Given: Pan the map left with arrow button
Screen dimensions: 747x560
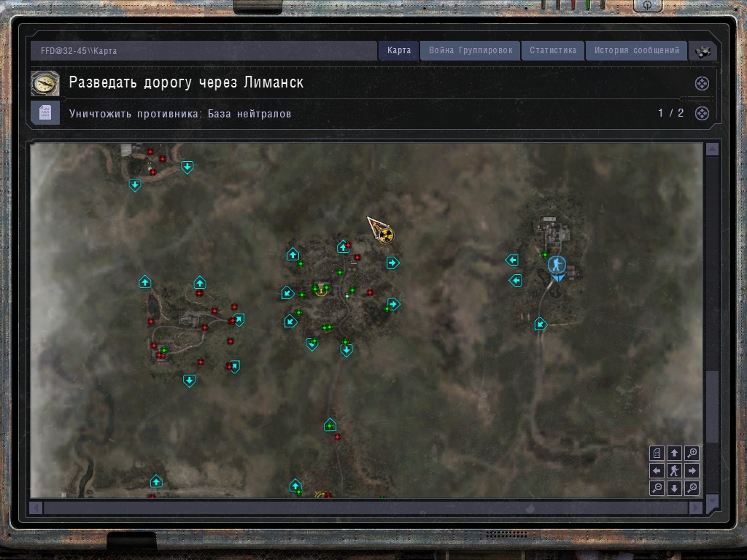Looking at the screenshot, I should 657,470.
